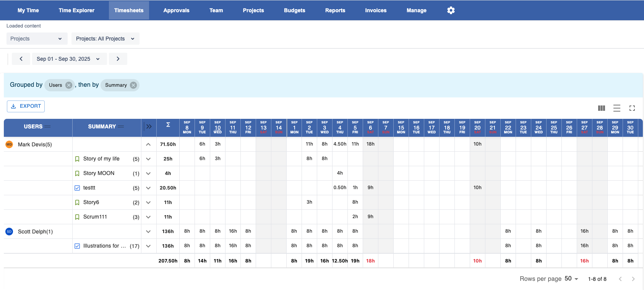
Task: Click the checkbox icon beside Illustrations for…
Action: [77, 246]
